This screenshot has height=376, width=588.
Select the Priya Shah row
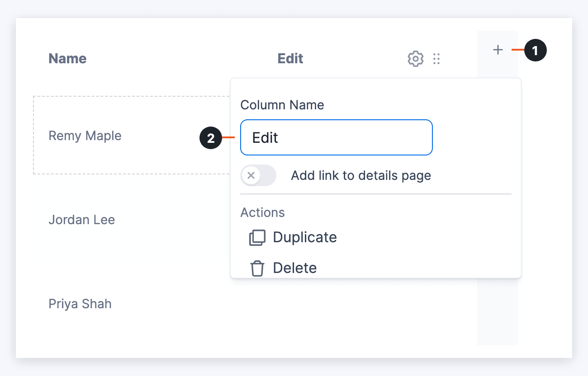pyautogui.click(x=80, y=304)
